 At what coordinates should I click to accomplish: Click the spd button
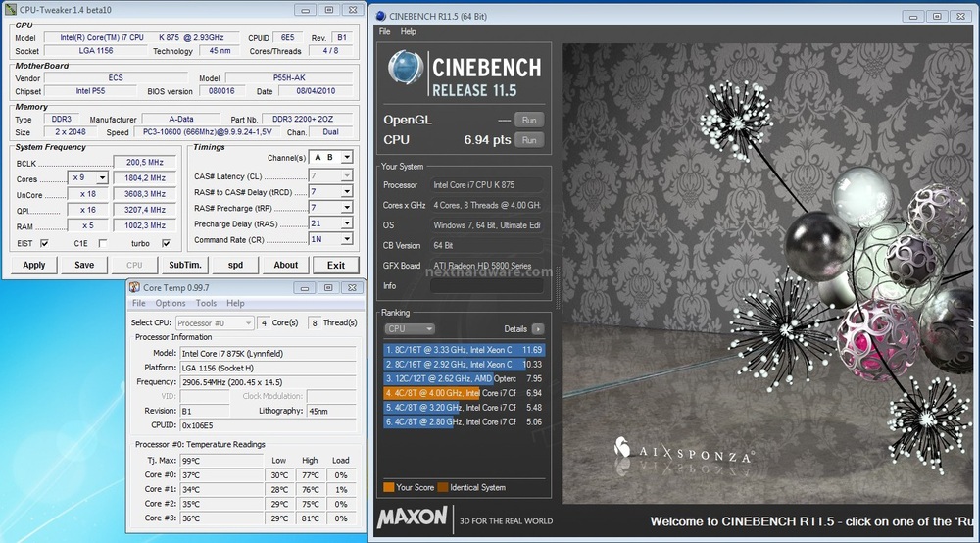pyautogui.click(x=235, y=265)
